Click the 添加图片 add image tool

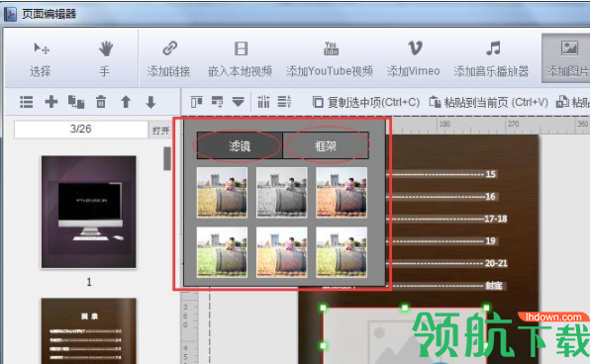click(x=567, y=58)
